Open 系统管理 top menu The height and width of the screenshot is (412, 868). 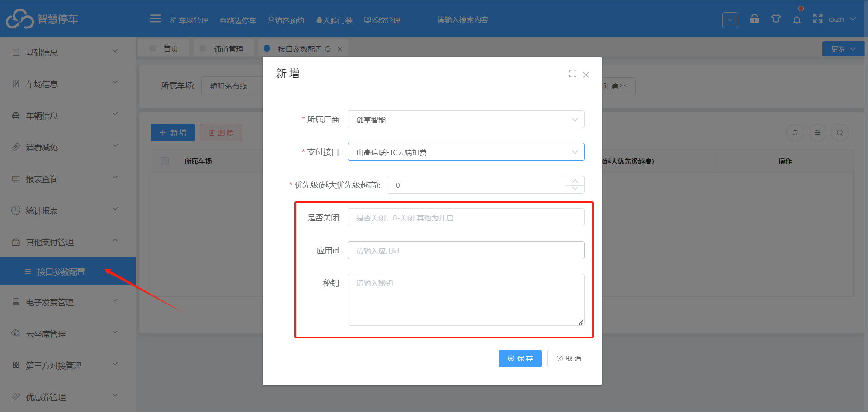click(x=382, y=20)
